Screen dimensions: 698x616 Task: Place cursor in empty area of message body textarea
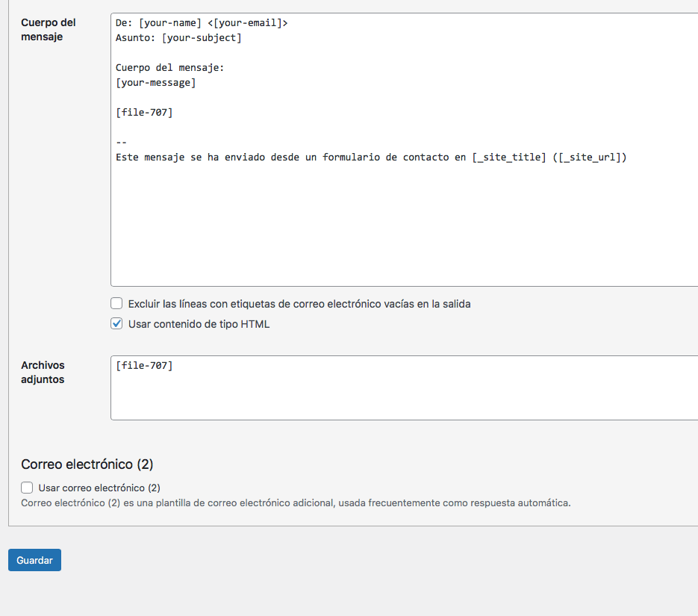404,223
